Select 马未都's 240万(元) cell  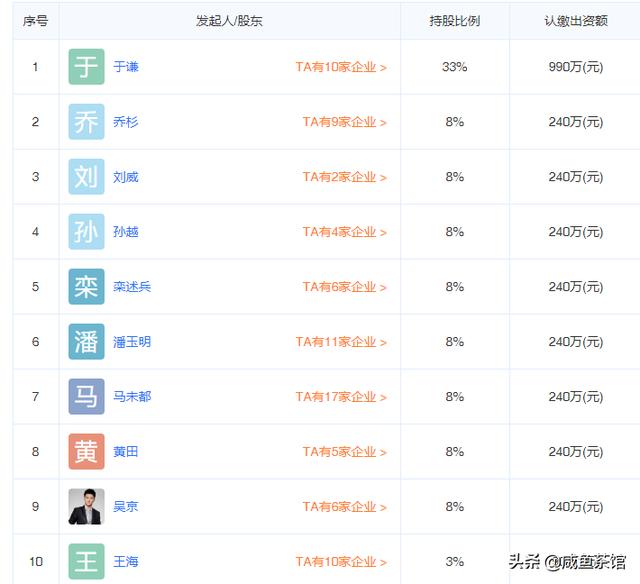pyautogui.click(x=576, y=397)
